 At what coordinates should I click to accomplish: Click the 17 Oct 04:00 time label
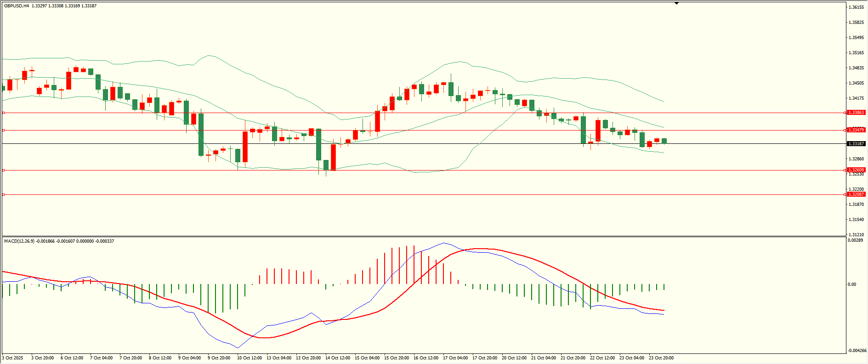tap(455, 358)
